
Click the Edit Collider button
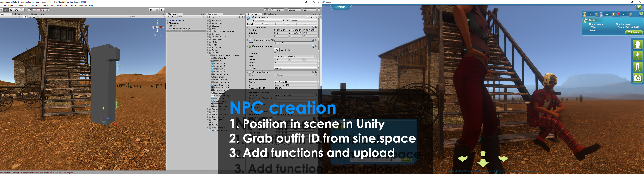point(277,50)
